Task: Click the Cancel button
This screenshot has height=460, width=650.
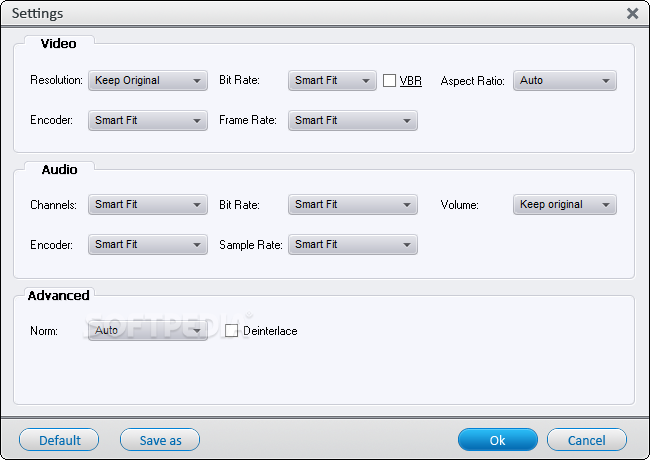Action: pos(587,440)
